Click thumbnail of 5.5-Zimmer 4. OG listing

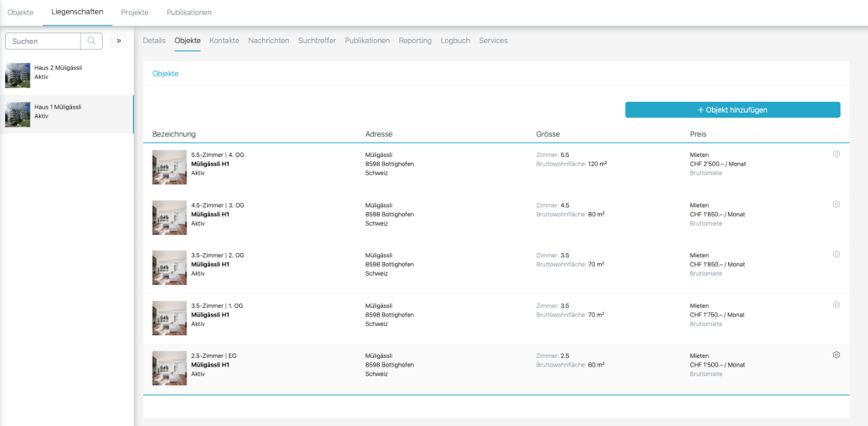169,167
